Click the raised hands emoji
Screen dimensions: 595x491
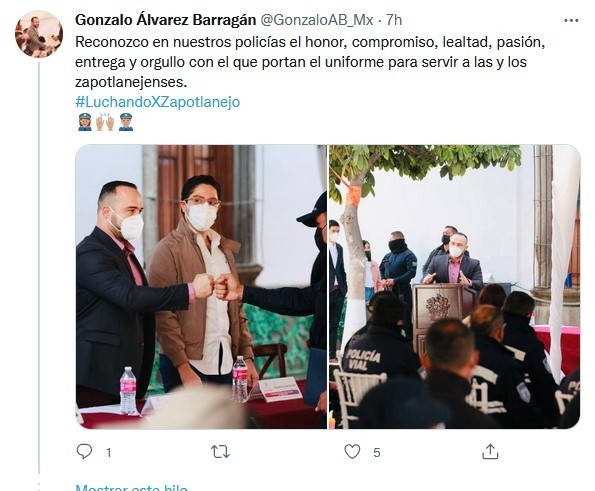point(105,122)
